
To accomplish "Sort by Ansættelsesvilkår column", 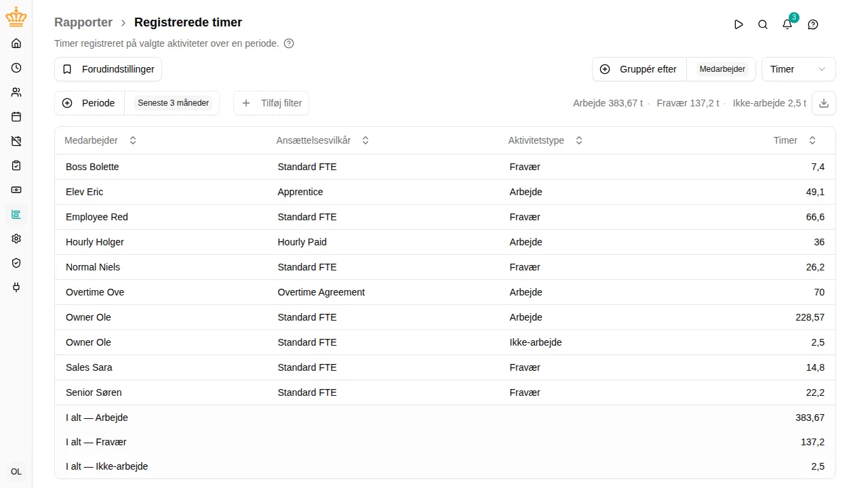I will point(323,140).
